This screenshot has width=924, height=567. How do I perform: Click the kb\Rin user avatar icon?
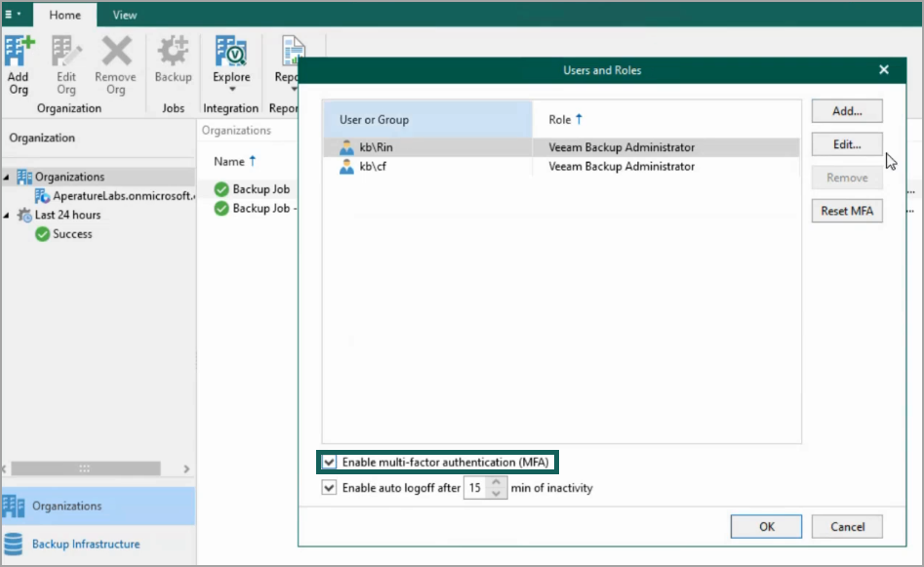coord(346,147)
